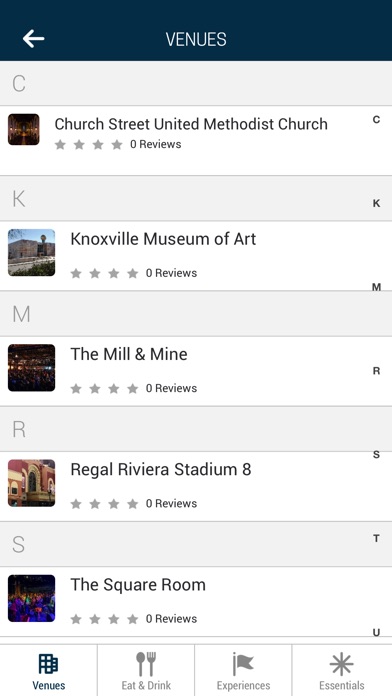Open the Venues tab building icon

pos(48,664)
